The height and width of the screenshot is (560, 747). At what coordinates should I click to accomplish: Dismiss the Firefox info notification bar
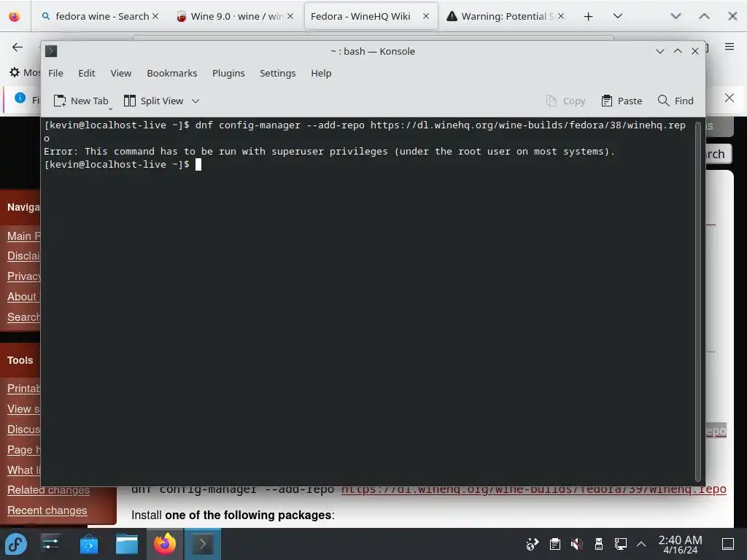(x=729, y=98)
